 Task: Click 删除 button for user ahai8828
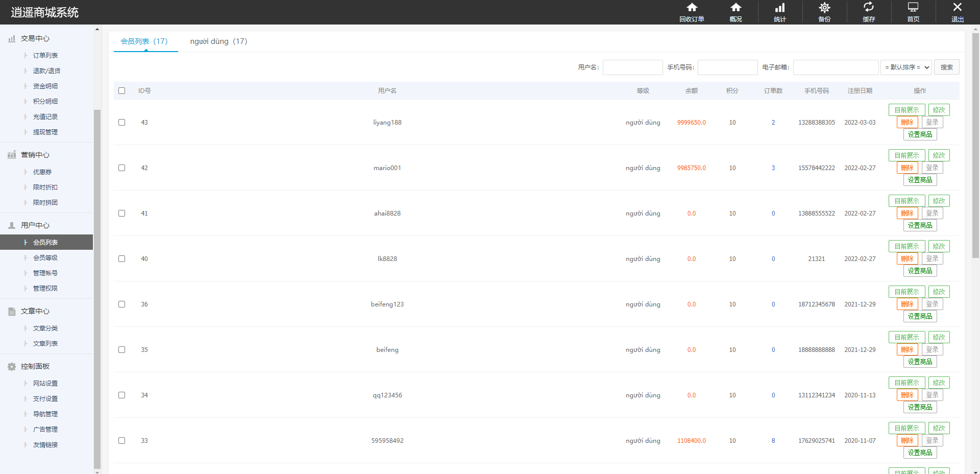click(x=907, y=213)
